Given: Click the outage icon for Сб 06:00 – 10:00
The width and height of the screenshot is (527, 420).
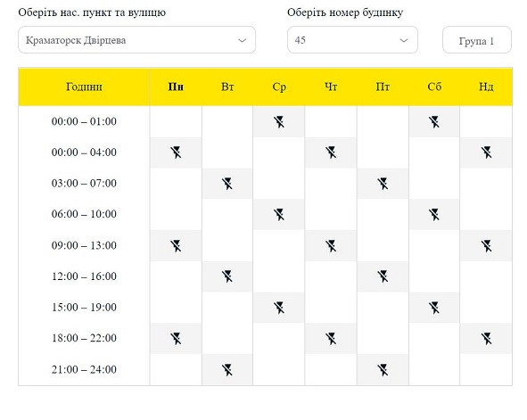Looking at the screenshot, I should [434, 215].
